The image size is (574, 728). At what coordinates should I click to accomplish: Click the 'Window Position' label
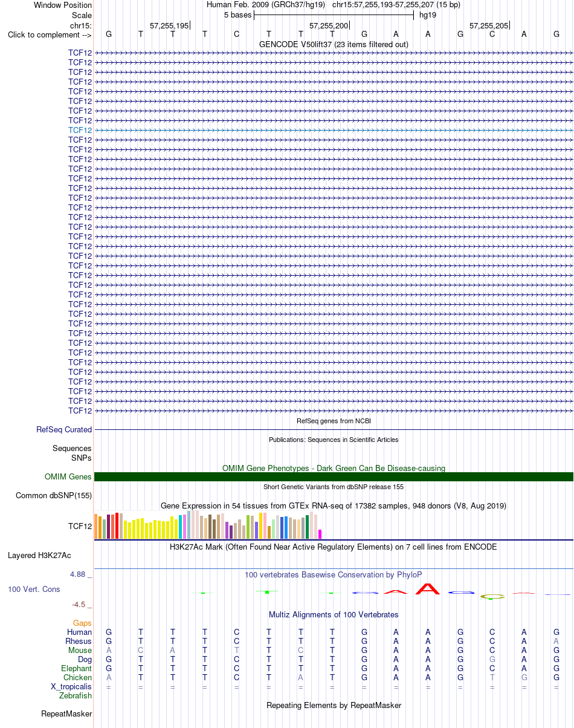pos(63,5)
